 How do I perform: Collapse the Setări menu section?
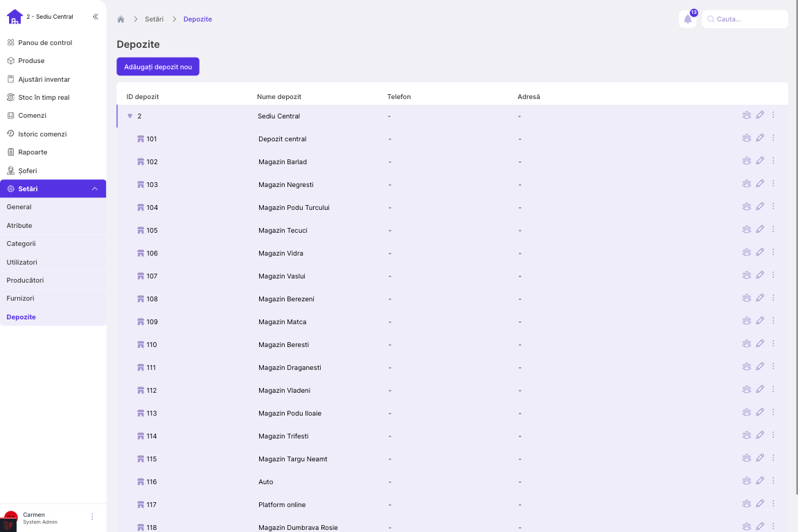click(x=95, y=189)
